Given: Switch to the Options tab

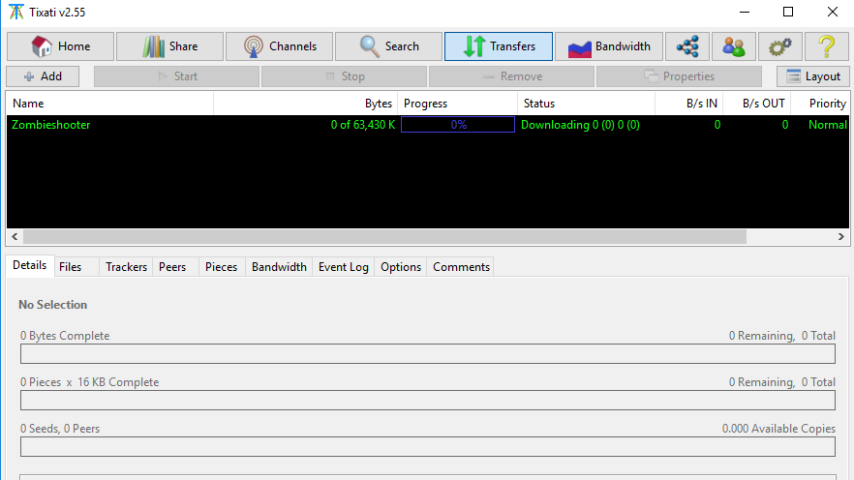Looking at the screenshot, I should pos(401,267).
